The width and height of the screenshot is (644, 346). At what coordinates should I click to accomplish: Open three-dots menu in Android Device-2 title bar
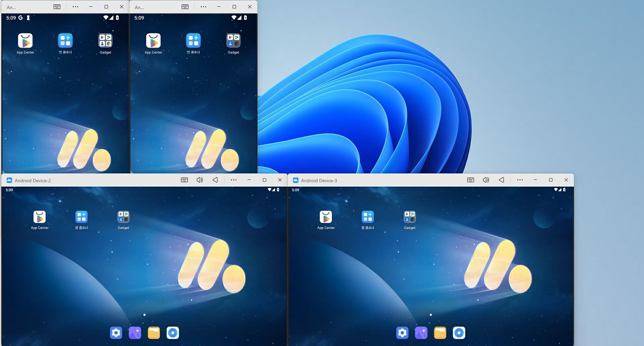pyautogui.click(x=234, y=180)
